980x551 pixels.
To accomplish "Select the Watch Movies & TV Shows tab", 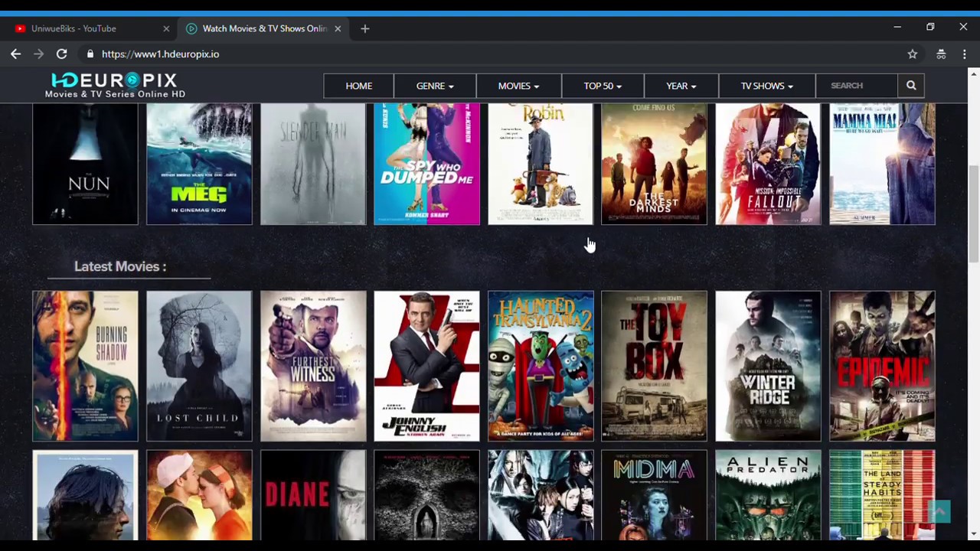I will point(264,28).
